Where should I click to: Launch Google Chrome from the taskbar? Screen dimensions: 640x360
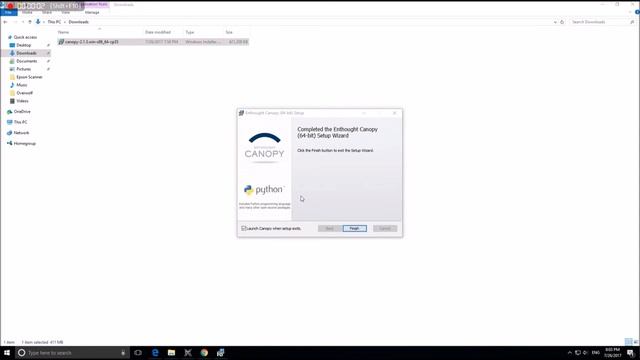coord(204,353)
